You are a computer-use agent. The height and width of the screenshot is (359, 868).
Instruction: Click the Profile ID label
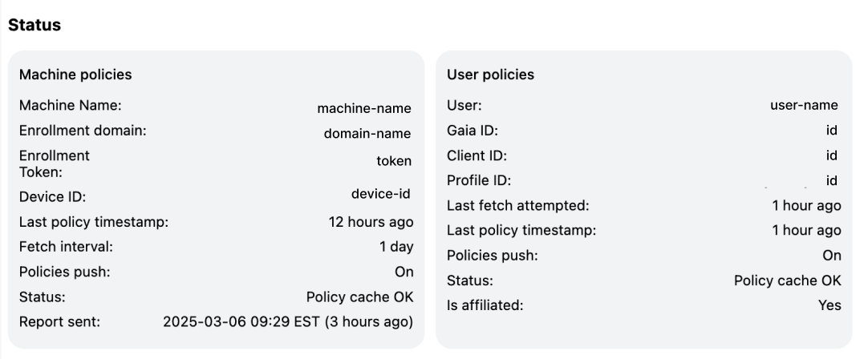pyautogui.click(x=479, y=180)
